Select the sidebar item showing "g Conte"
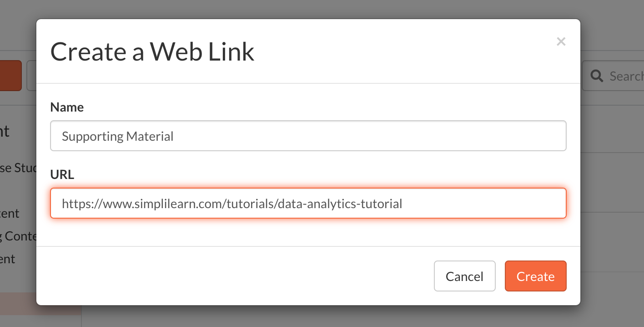The width and height of the screenshot is (644, 327). [x=18, y=236]
